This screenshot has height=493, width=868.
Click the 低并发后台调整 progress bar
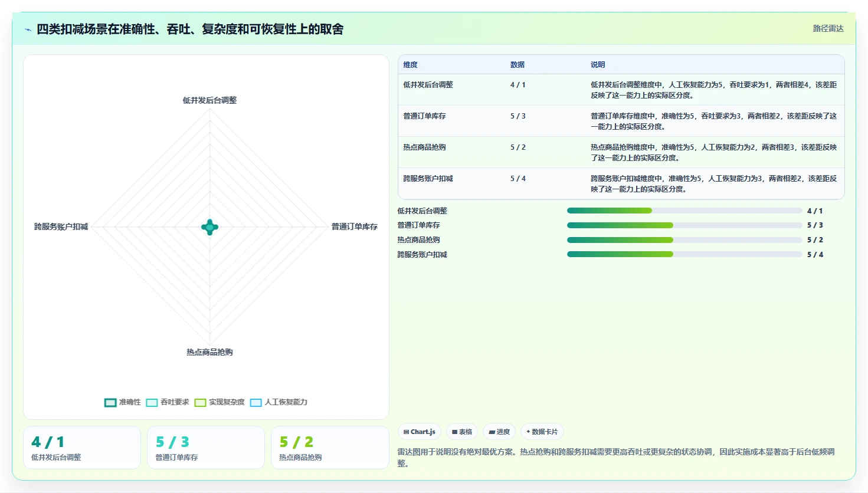coord(684,211)
